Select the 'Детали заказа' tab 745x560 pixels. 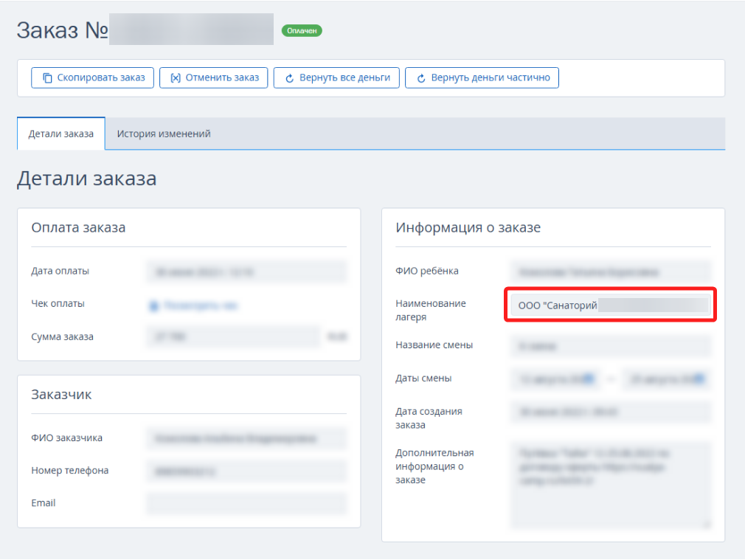[x=60, y=134]
